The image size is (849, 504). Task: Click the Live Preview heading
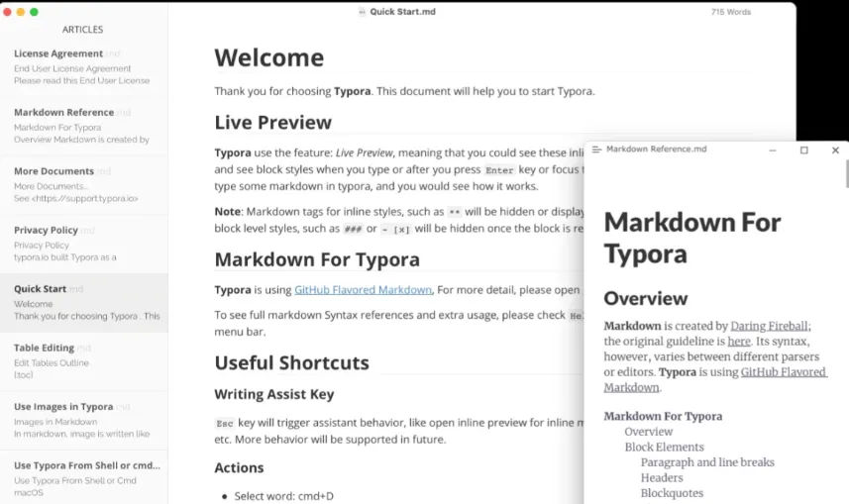pyautogui.click(x=272, y=123)
